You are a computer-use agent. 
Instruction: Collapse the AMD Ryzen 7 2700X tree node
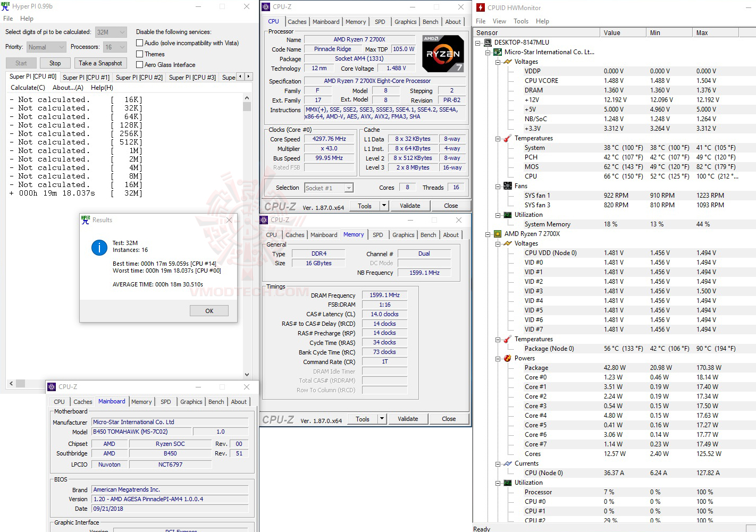[488, 234]
